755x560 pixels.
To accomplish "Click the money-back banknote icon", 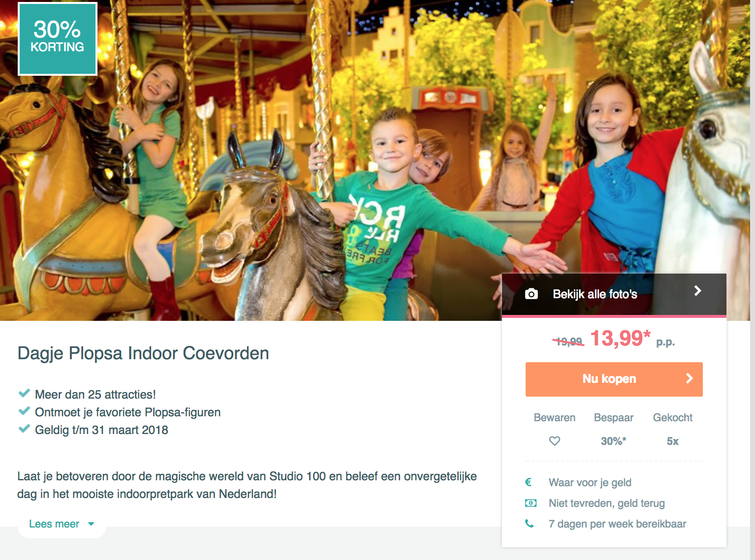I will pos(531,503).
